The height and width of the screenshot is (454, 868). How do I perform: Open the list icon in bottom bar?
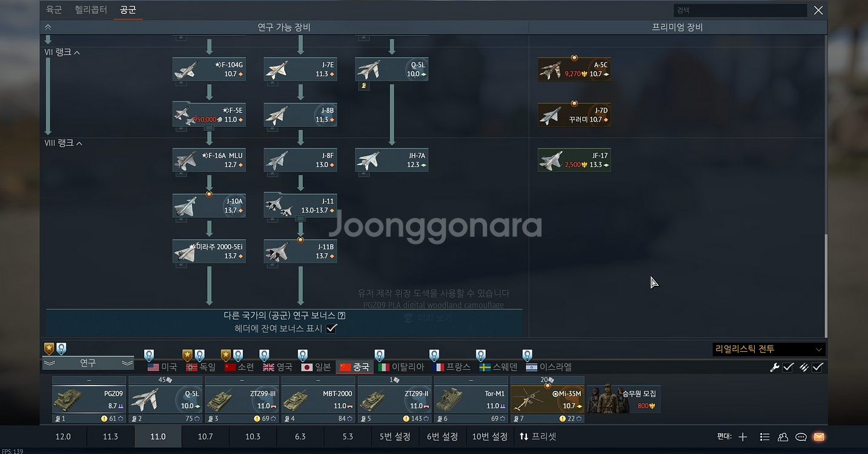[x=764, y=436]
